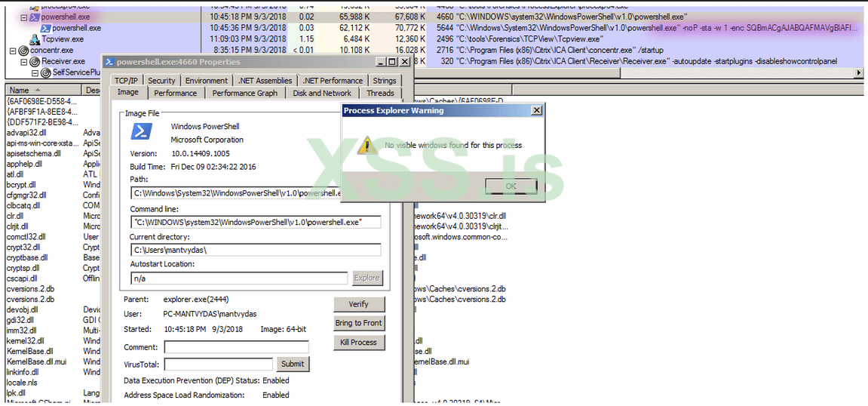This screenshot has height=406, width=868.
Task: Select kernel32.dll in the DLL list
Action: point(25,340)
